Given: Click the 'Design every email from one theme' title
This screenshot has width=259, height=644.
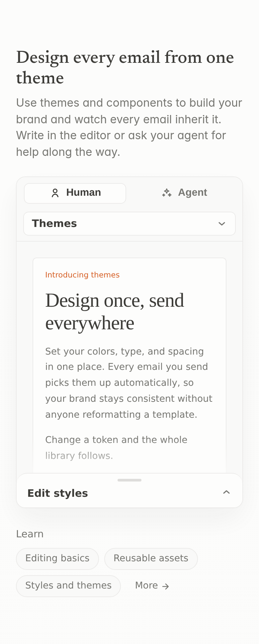Looking at the screenshot, I should (x=125, y=67).
